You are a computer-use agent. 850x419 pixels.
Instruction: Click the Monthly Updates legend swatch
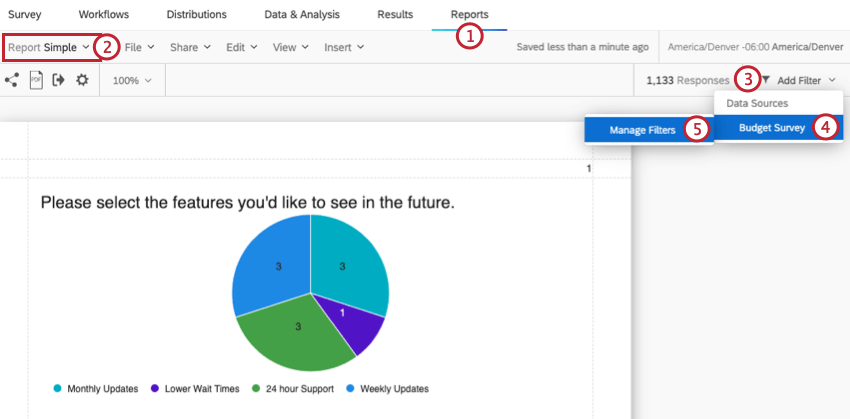tap(57, 389)
